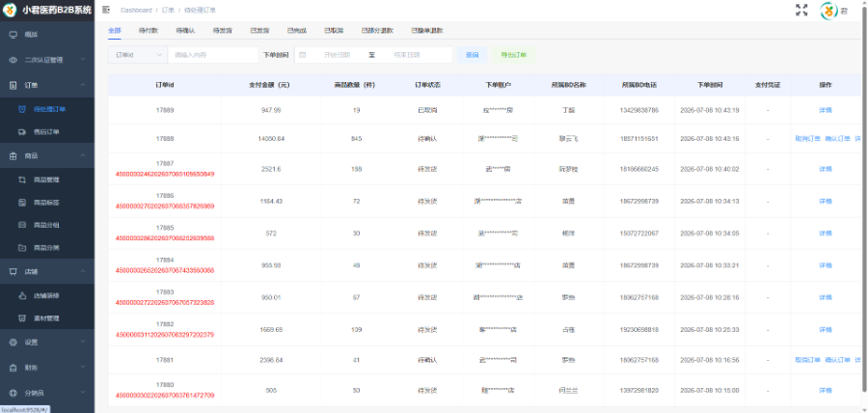Open the user avatar menu at top right
Image resolution: width=868 pixels, height=413 pixels.
[828, 11]
